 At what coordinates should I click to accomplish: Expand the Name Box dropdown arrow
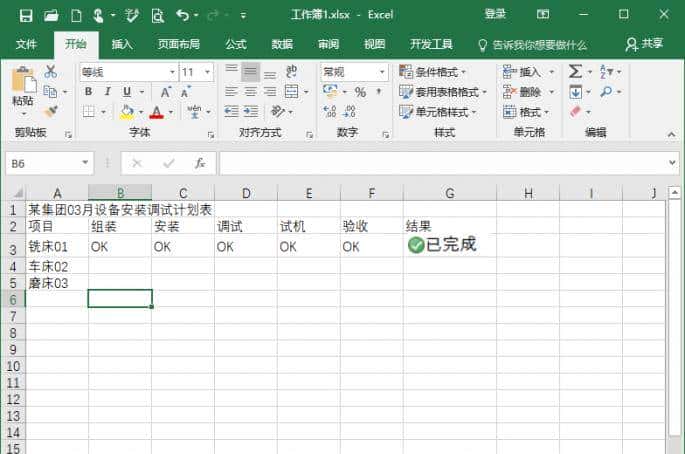(85, 163)
